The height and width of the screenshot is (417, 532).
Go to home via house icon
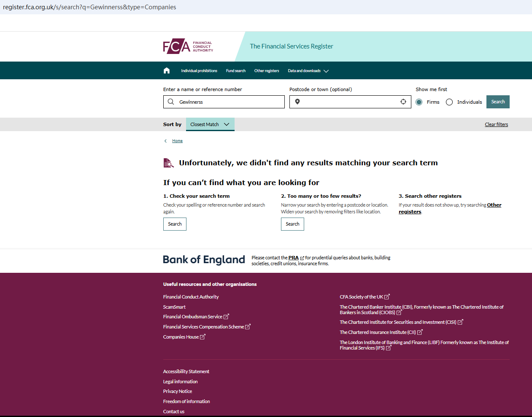tap(167, 70)
